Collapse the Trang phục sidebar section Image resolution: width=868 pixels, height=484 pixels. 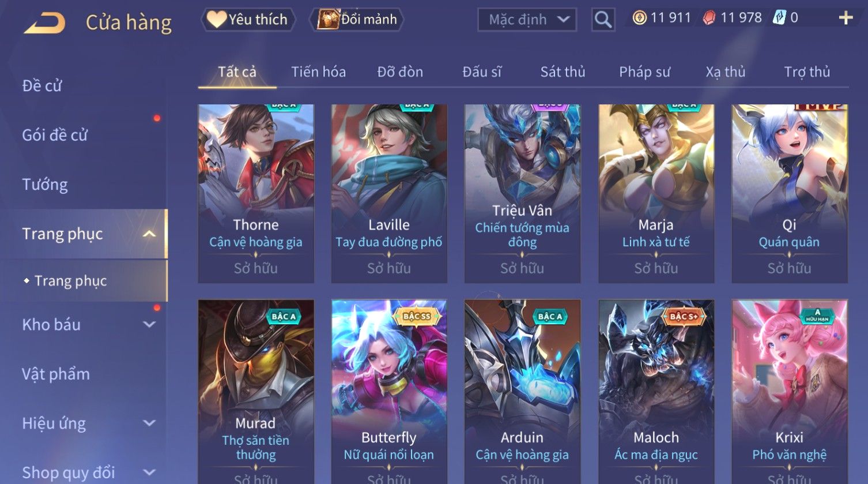[x=149, y=234]
